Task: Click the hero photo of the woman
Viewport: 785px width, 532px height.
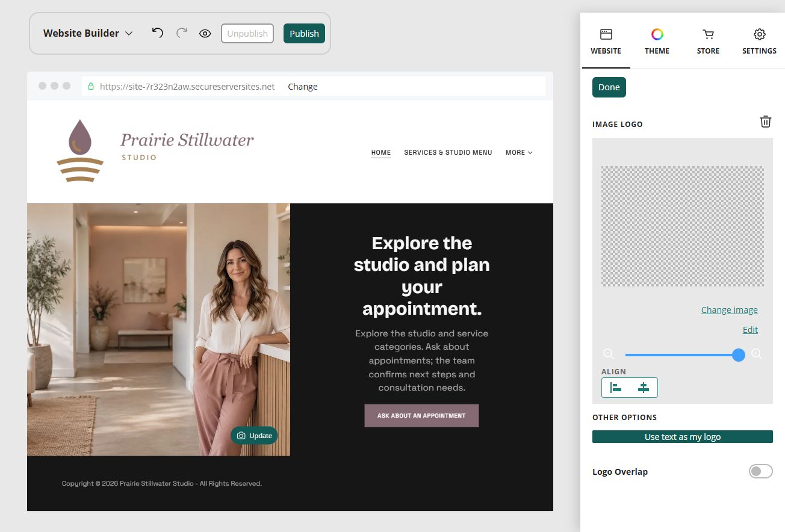Action: point(158,329)
